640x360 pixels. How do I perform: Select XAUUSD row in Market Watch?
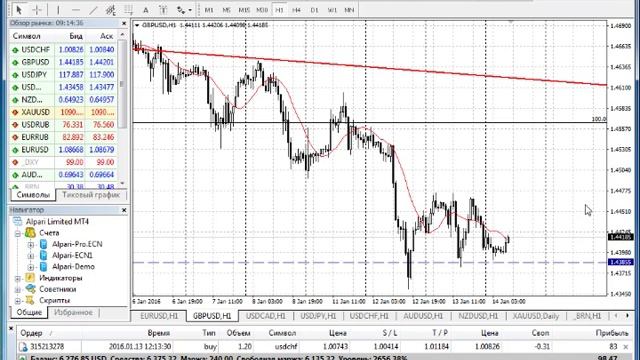[x=63, y=112]
